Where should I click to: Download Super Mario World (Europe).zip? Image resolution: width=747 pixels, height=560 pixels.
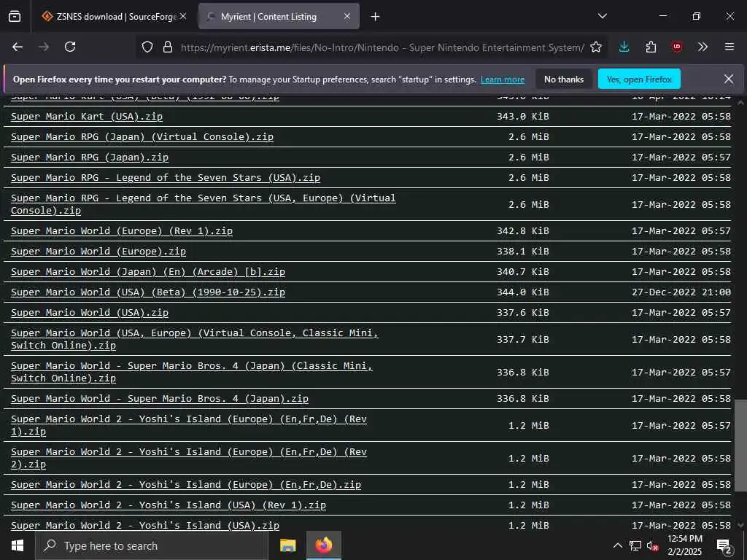[98, 252]
